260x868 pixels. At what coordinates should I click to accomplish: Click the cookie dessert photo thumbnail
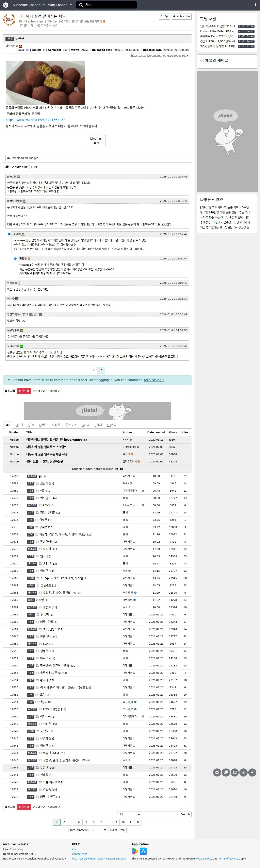(45, 83)
